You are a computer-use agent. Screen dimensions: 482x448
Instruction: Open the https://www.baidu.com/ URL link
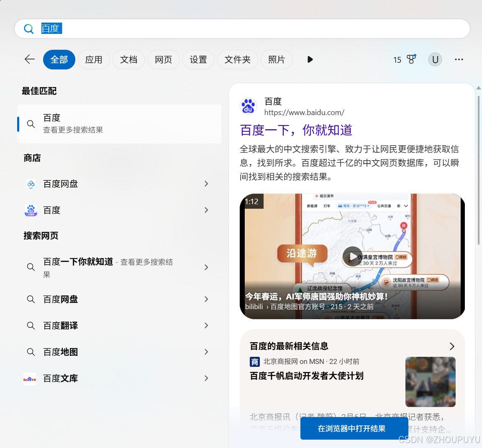point(304,113)
